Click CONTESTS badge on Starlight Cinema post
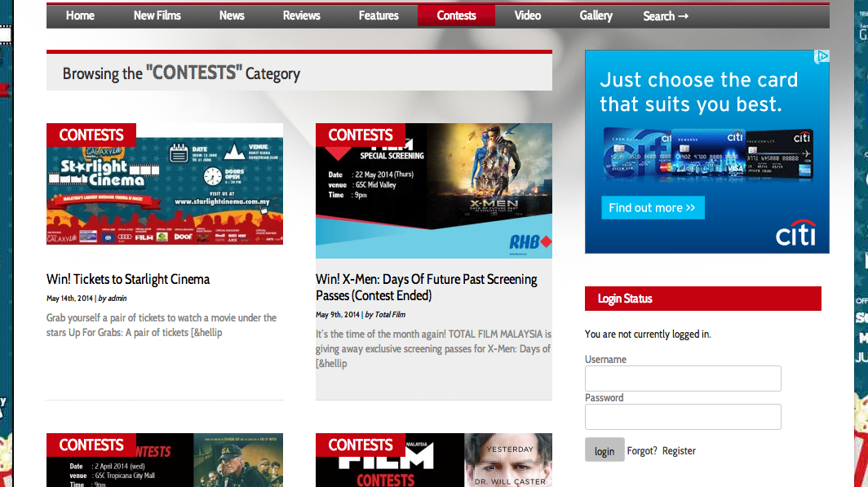This screenshot has height=487, width=868. click(x=91, y=135)
